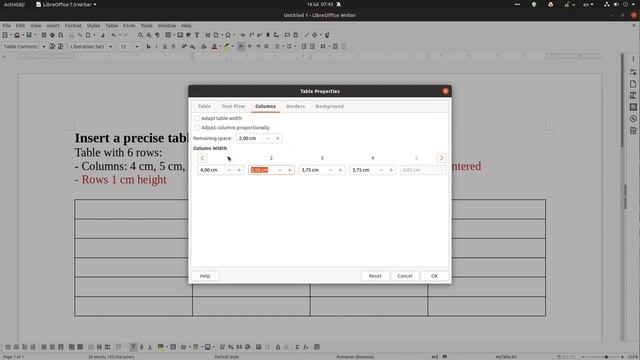The image size is (640, 360).
Task: Click Align Top icon in table toolbar
Action: point(133,347)
